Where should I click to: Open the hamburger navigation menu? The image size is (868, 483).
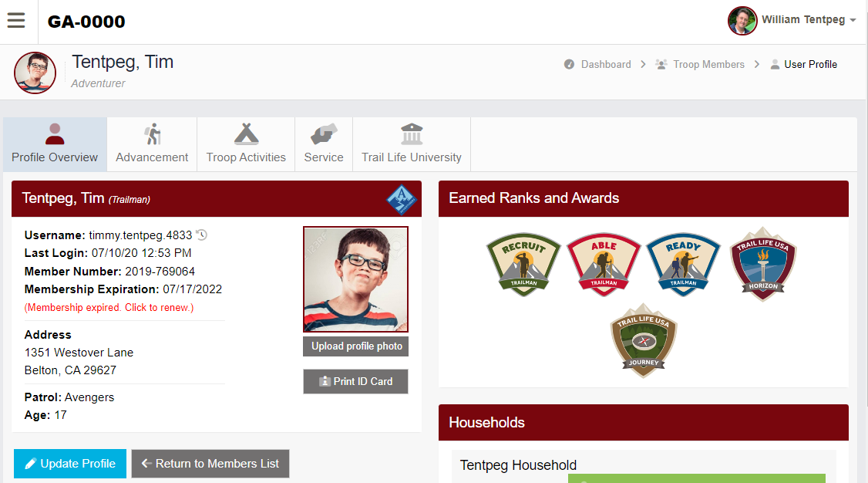(16, 21)
